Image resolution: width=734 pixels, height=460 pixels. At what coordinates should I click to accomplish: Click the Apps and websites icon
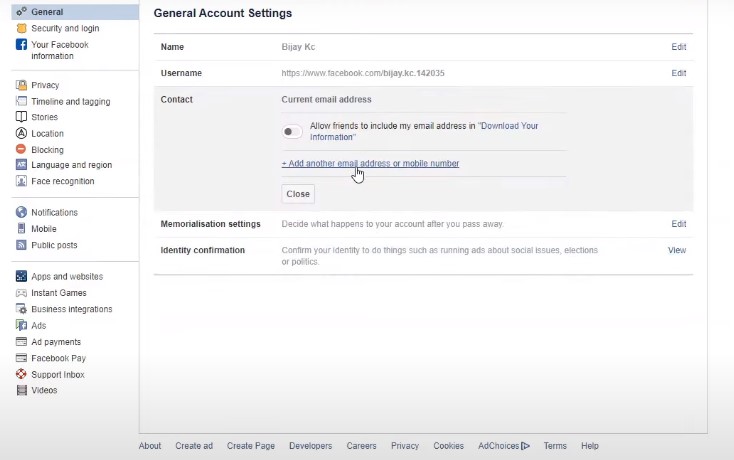(22, 276)
